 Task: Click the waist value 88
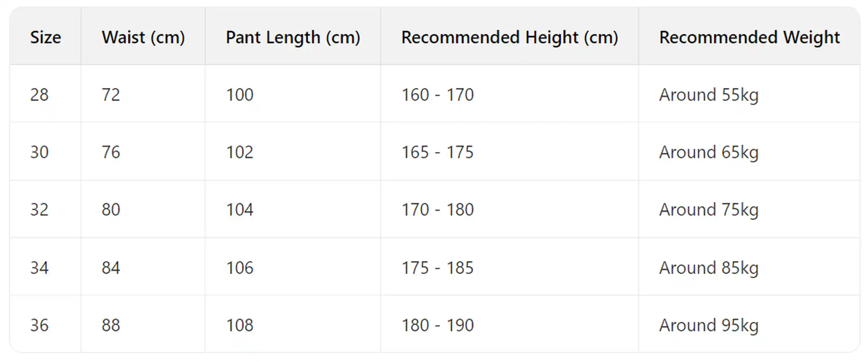[x=111, y=325]
